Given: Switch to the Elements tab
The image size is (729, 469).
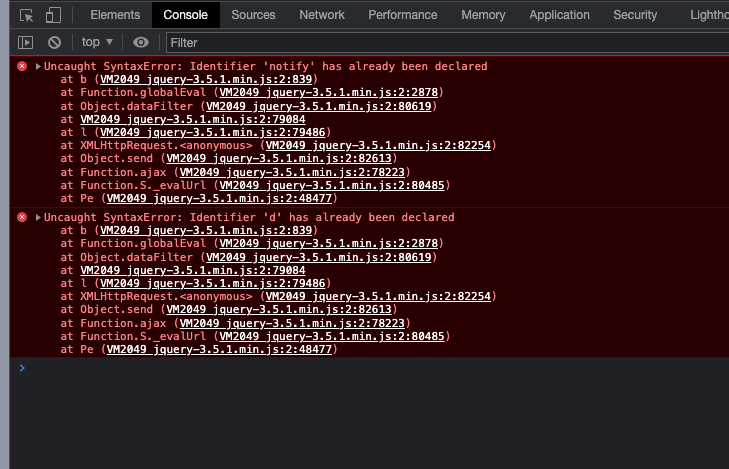Looking at the screenshot, I should (115, 15).
